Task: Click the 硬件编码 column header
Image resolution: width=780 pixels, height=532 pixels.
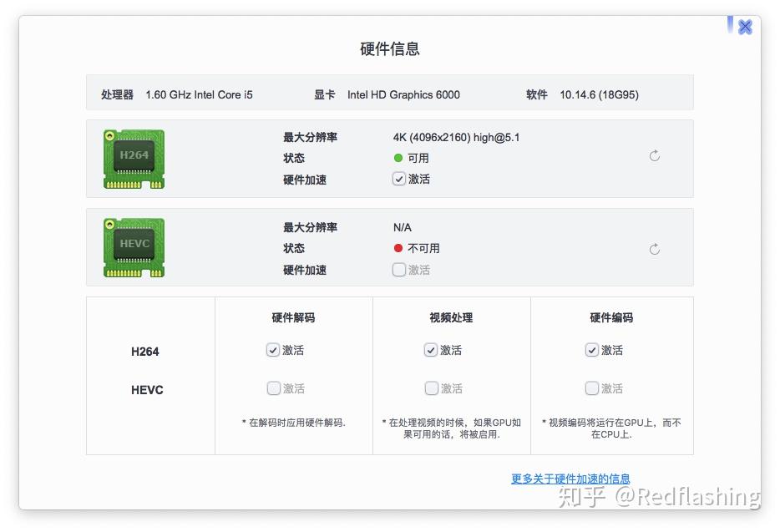Action: 611,317
